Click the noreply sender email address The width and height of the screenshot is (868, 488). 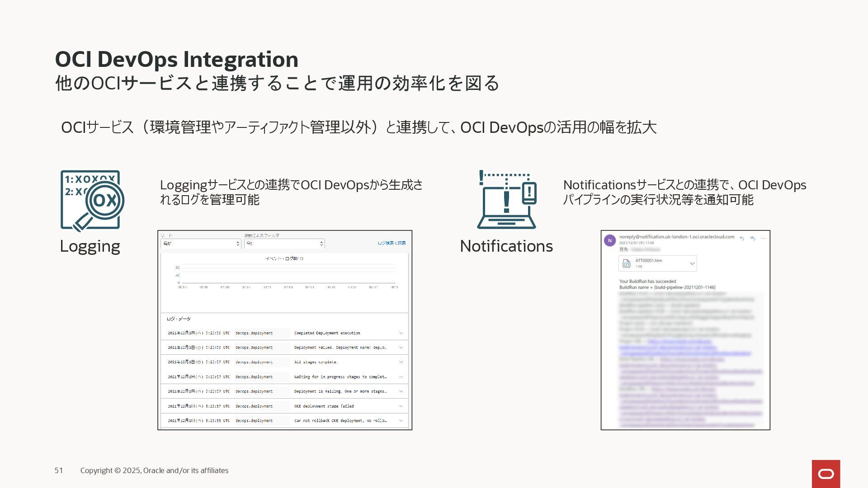point(676,237)
